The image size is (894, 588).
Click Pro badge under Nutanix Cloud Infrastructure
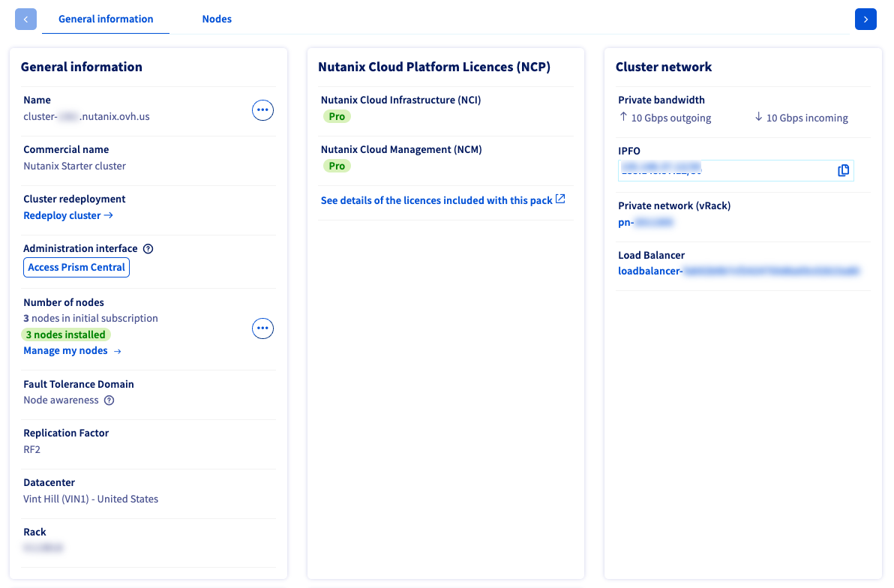pyautogui.click(x=337, y=116)
